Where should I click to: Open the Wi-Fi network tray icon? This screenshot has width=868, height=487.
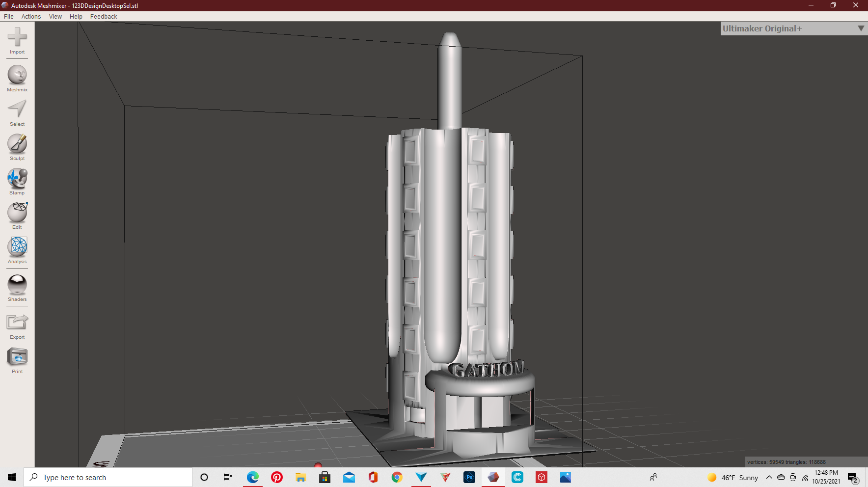coord(805,477)
